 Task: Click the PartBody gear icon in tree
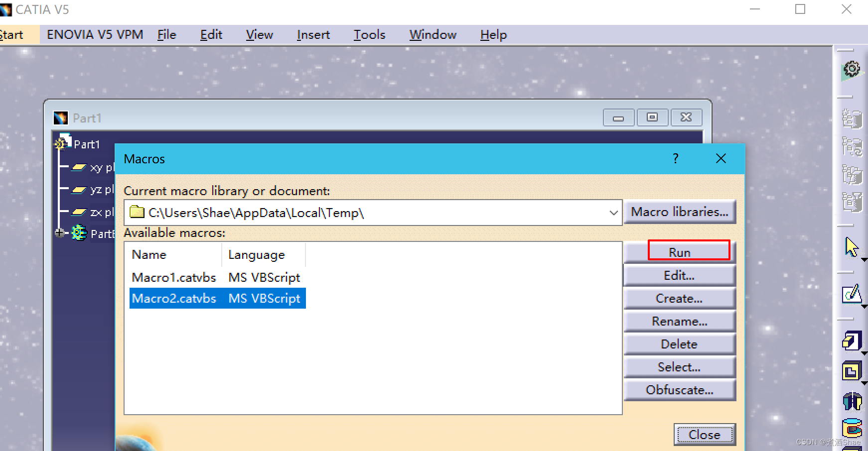click(79, 232)
